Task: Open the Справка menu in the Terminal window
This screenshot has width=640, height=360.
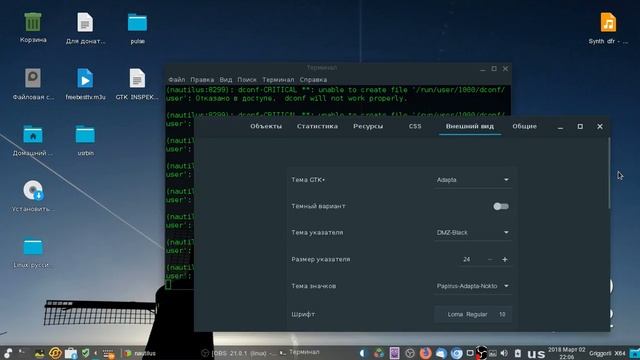Action: pos(313,80)
